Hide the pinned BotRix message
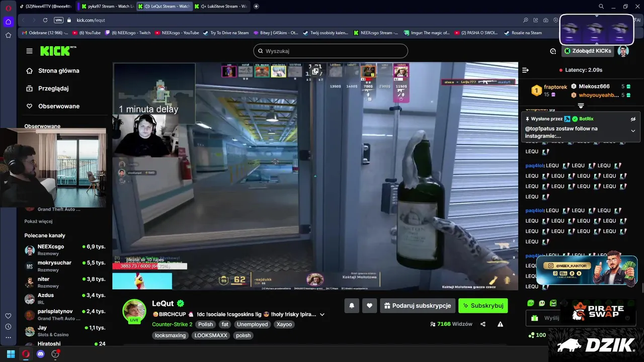Image resolution: width=644 pixels, height=362 pixels. click(x=633, y=119)
